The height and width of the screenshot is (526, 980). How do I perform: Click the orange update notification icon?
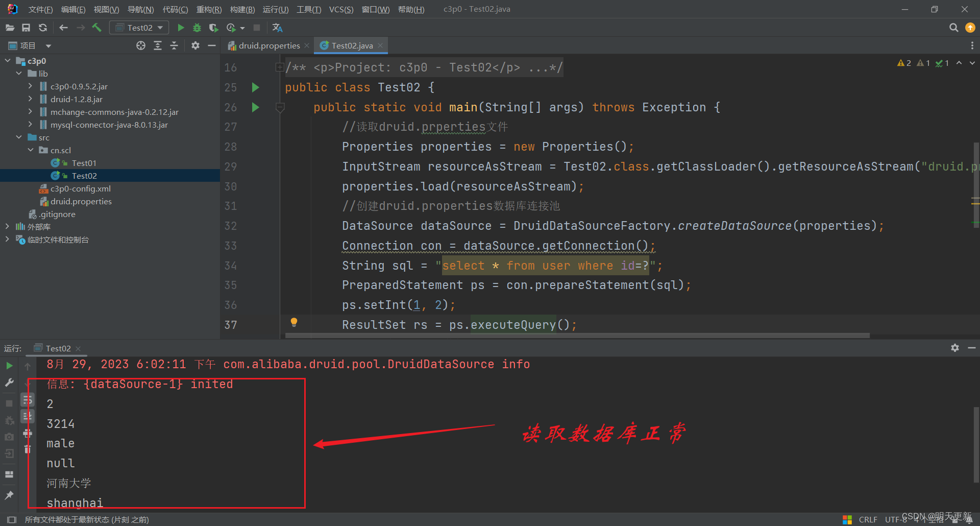970,28
